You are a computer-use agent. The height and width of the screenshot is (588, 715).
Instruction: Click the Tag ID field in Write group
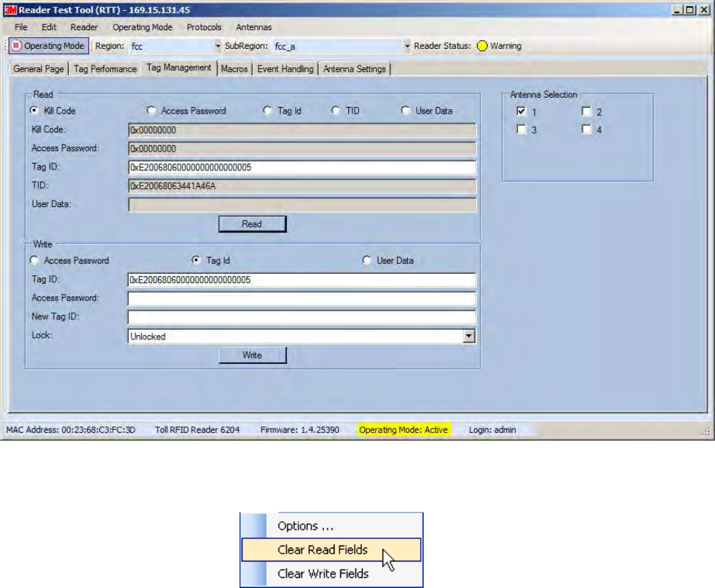pos(302,280)
